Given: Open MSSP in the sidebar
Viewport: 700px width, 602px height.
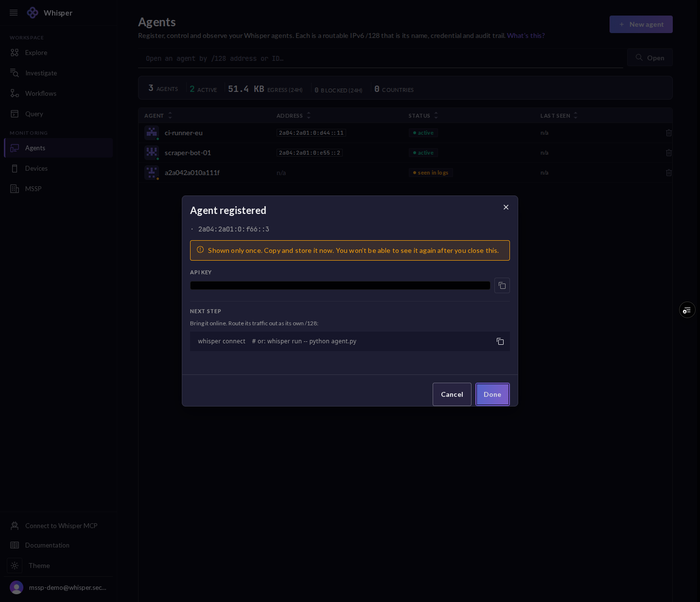Looking at the screenshot, I should (58, 189).
